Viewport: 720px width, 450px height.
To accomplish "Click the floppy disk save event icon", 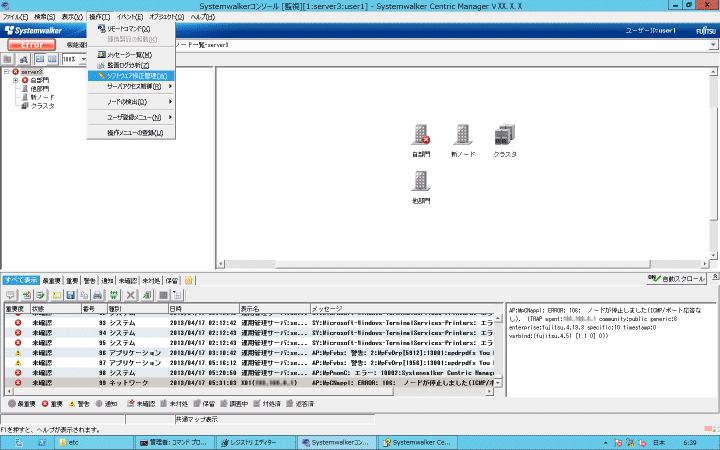I will 71,295.
